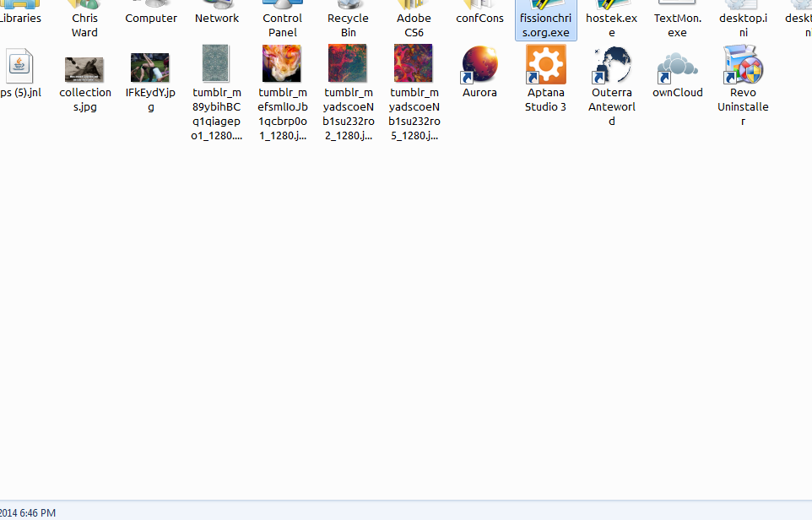Launch the ownCloud shortcut
Image resolution: width=812 pixels, height=520 pixels.
coord(677,65)
